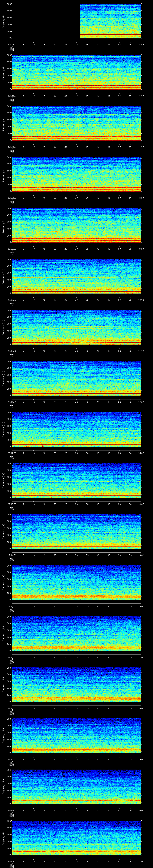The image size is (153, 868).
Task: Select the spectrogram panel beginning at 22:18:00
Action: click(x=77, y=736)
